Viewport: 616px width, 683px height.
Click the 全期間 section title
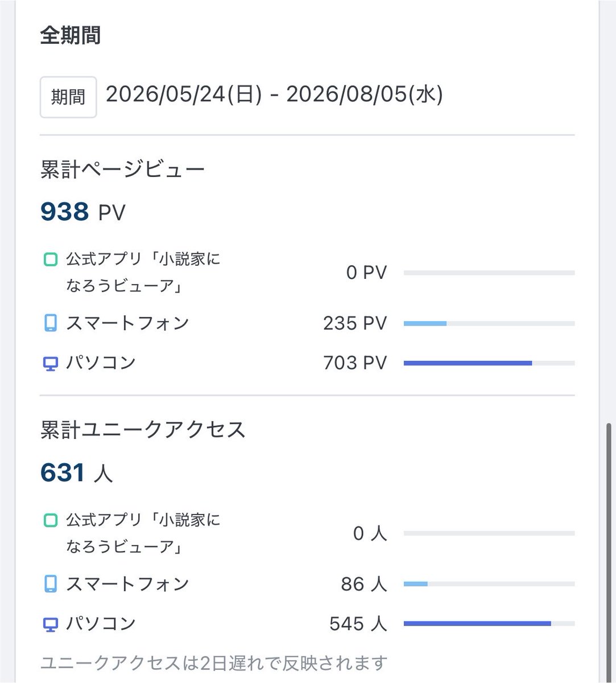click(x=71, y=35)
